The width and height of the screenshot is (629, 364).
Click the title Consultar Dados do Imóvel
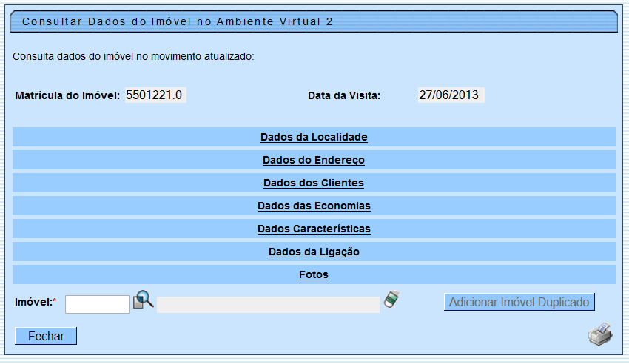(178, 21)
